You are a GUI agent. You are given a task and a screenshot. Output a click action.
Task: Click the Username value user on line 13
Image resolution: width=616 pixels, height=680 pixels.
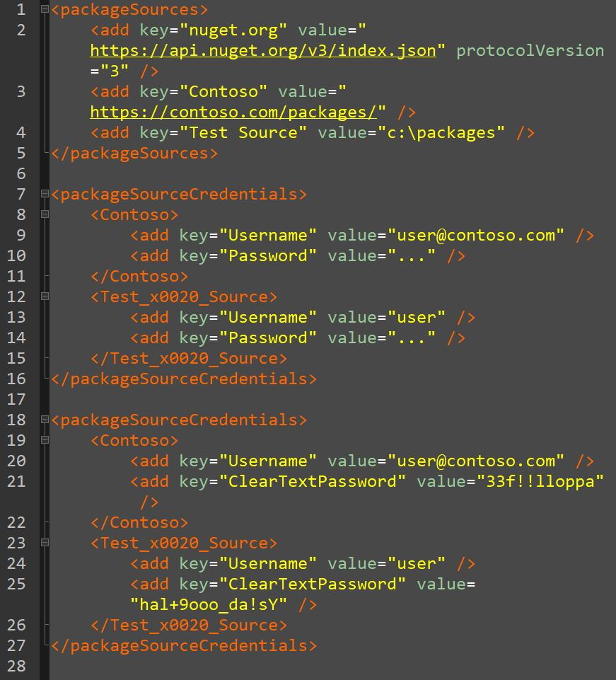(x=416, y=317)
